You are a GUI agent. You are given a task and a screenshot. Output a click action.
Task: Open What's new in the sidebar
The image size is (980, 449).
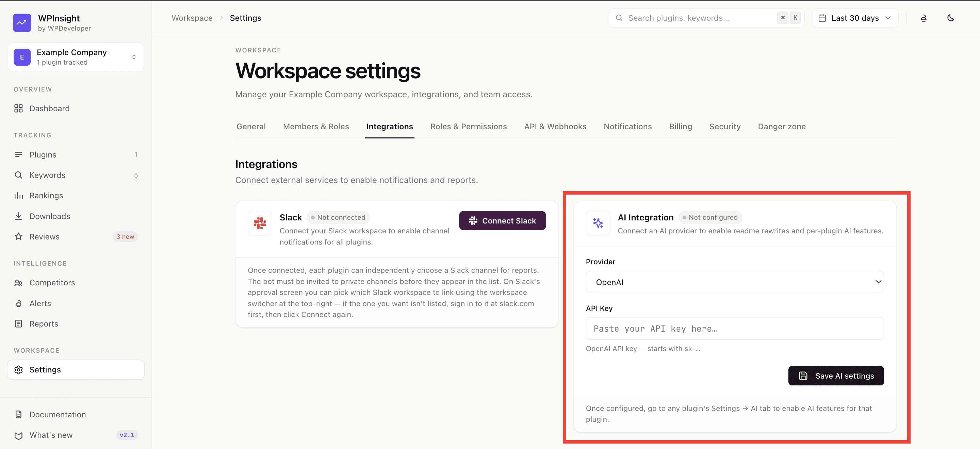click(x=76, y=435)
